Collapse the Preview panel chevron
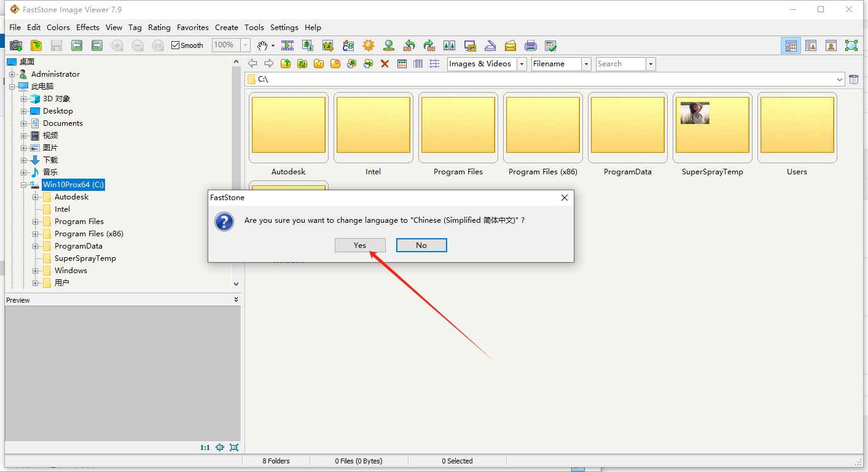The width and height of the screenshot is (868, 472). tap(237, 300)
